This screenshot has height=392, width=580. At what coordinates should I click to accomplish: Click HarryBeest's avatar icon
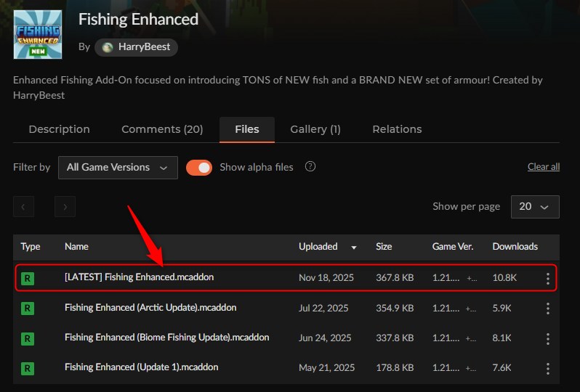(108, 47)
